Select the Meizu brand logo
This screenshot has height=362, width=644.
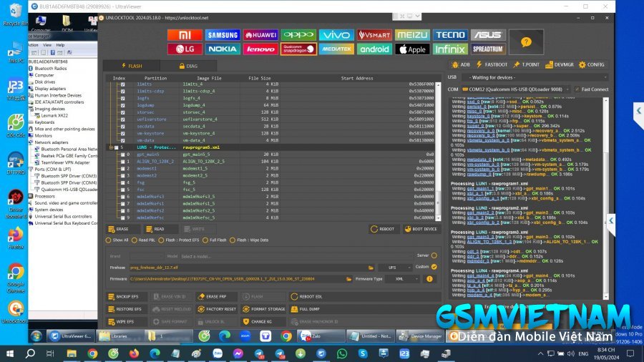click(x=412, y=35)
